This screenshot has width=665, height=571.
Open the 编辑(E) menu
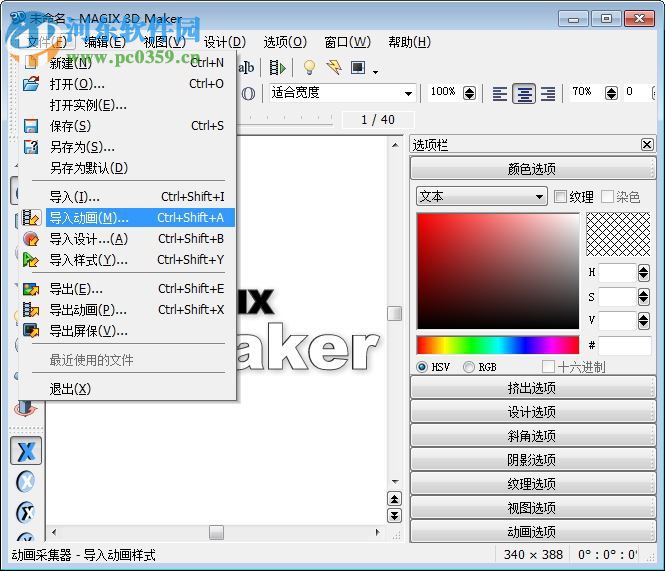[x=105, y=42]
